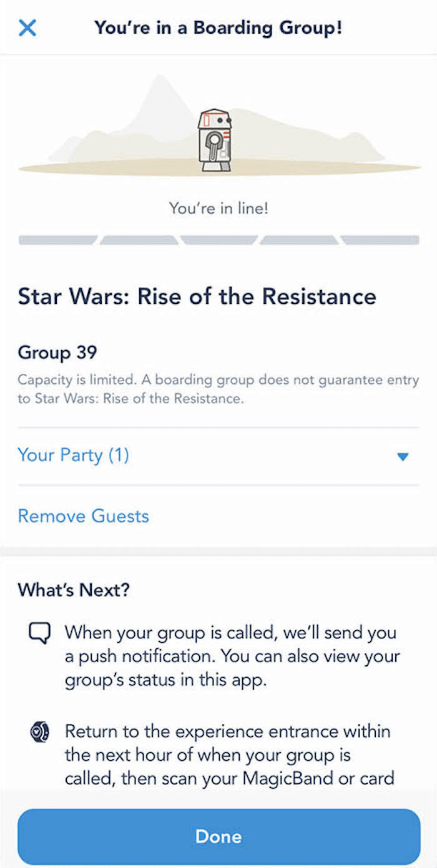The height and width of the screenshot is (868, 437).
Task: Tap the push notification instruction text
Action: pyautogui.click(x=232, y=656)
